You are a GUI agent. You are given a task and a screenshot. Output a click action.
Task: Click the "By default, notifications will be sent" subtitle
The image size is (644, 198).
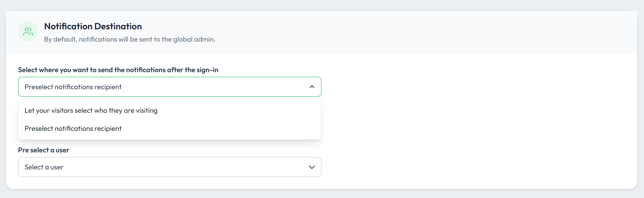[x=129, y=39]
